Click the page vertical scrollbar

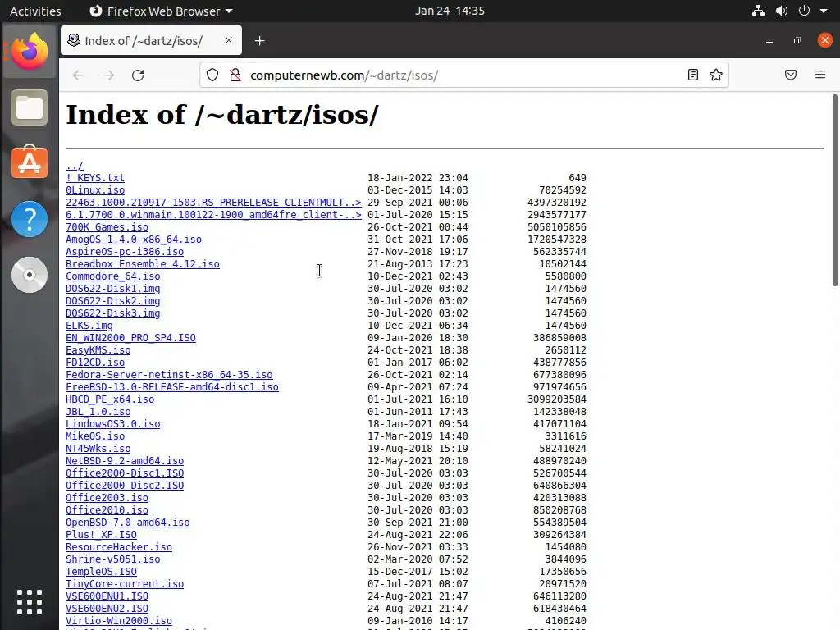(834, 190)
